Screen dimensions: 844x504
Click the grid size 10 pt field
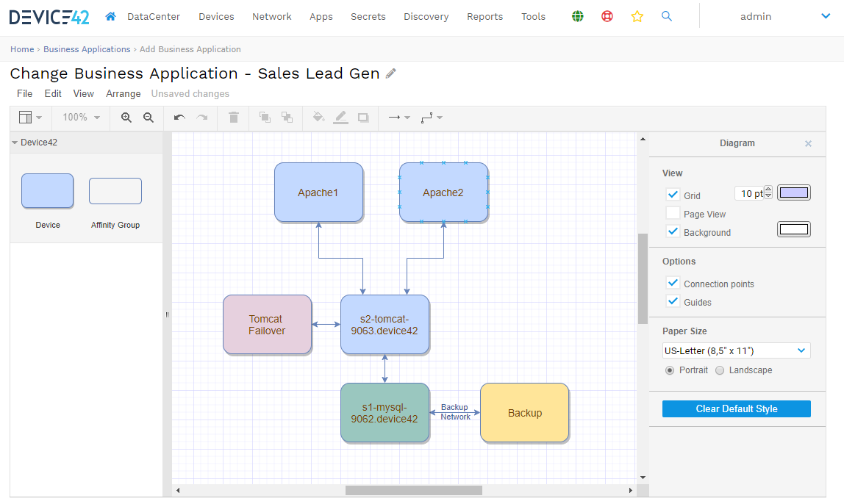tap(749, 193)
